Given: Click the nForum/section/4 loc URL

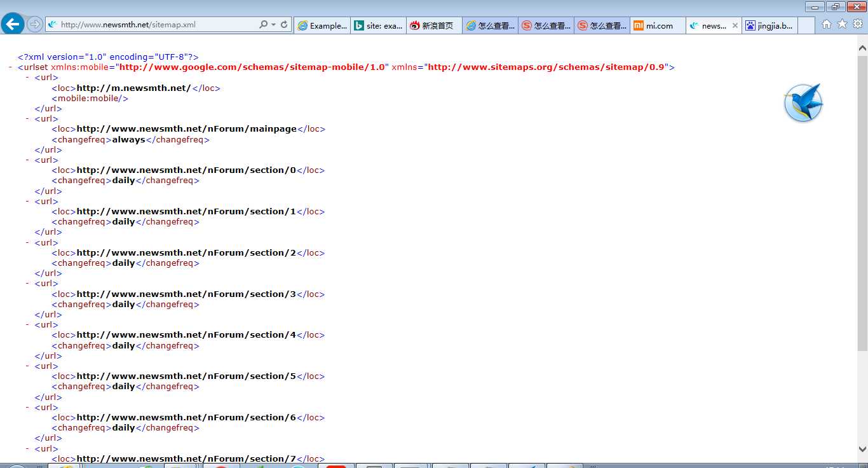Looking at the screenshot, I should (186, 334).
